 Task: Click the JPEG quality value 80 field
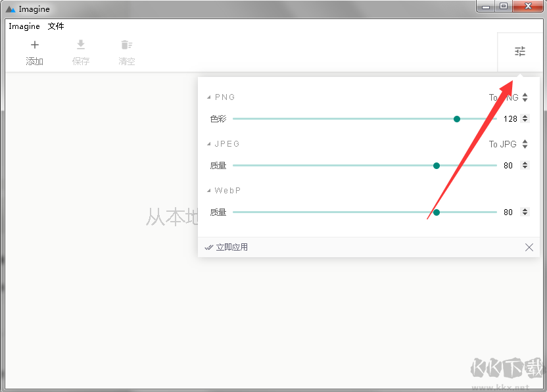(508, 166)
